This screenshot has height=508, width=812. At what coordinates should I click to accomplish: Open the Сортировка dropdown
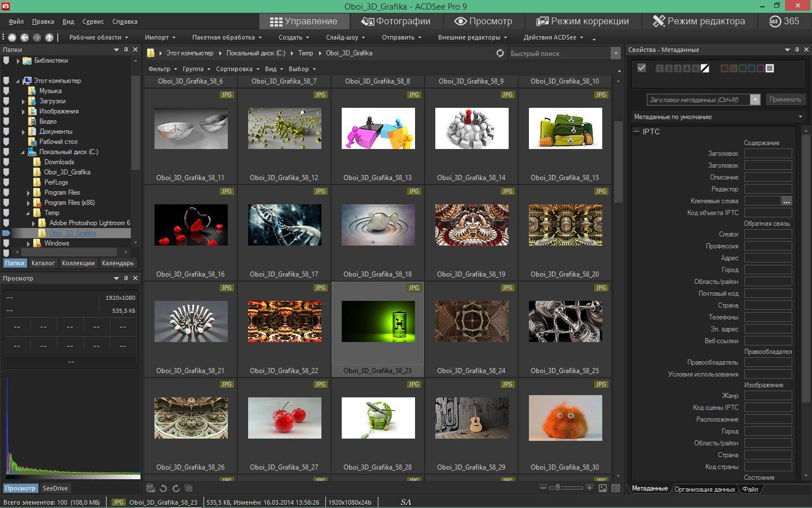[237, 69]
